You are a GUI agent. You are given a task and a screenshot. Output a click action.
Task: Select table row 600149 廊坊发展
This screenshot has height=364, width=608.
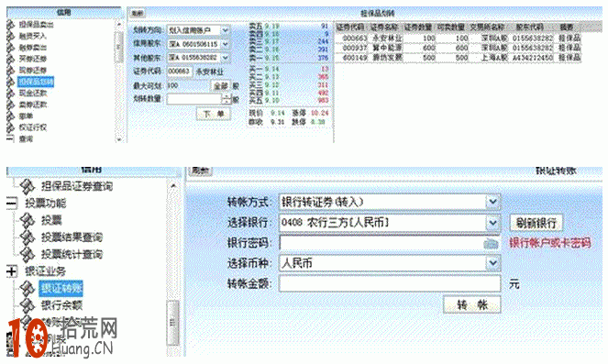(458, 58)
